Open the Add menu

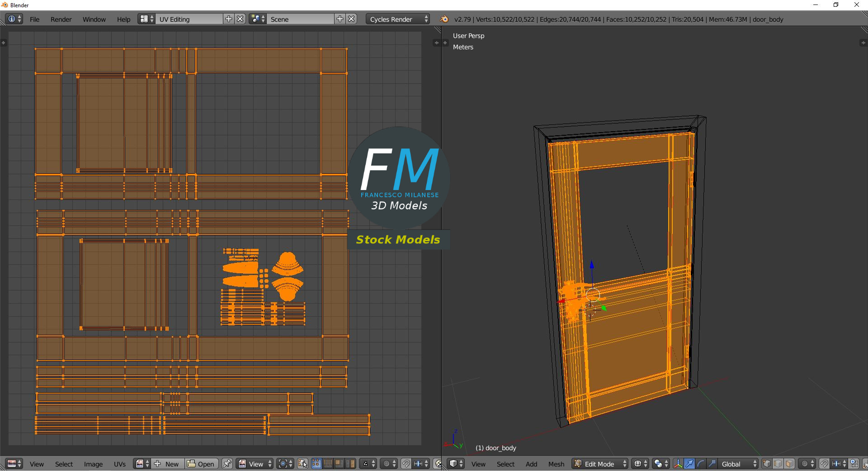coord(531,464)
